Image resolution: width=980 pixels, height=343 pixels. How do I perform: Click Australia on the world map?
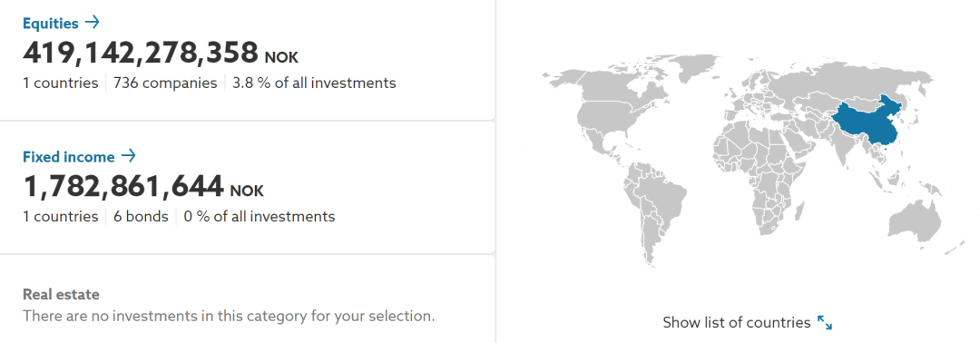click(916, 219)
